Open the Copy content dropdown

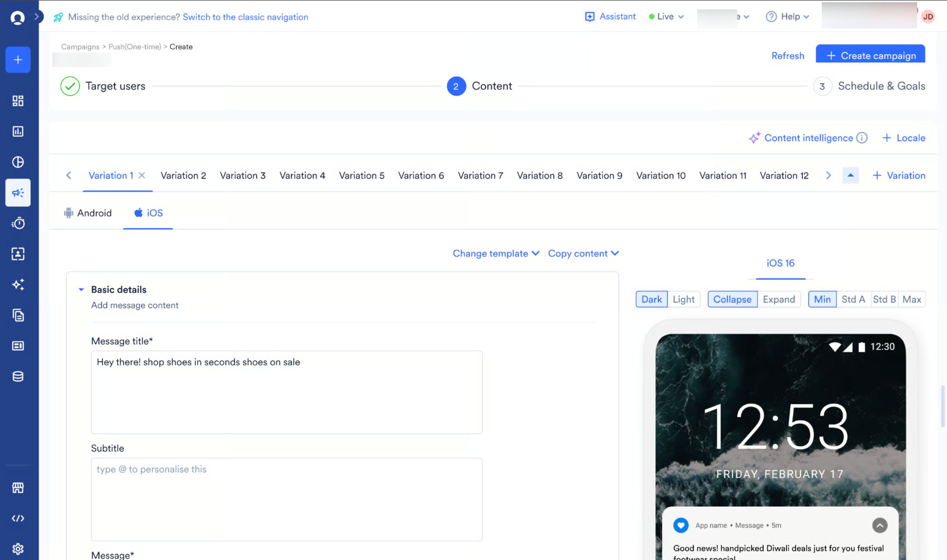point(583,253)
